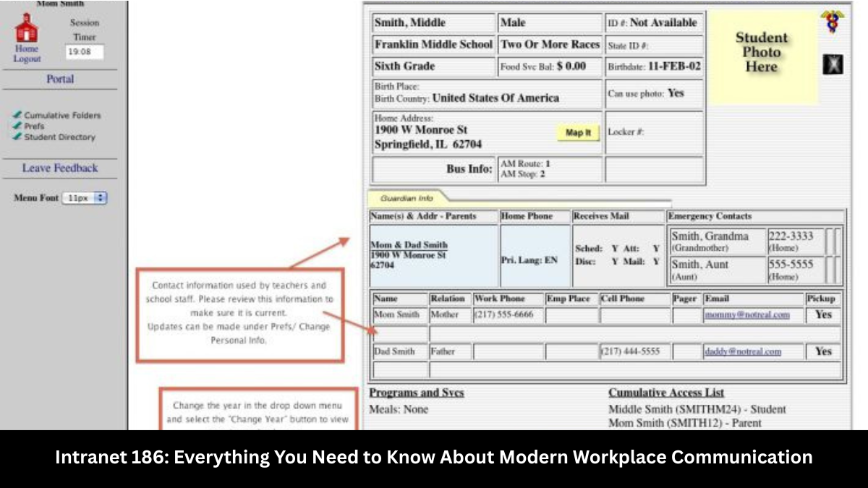Click the Map It button

578,133
